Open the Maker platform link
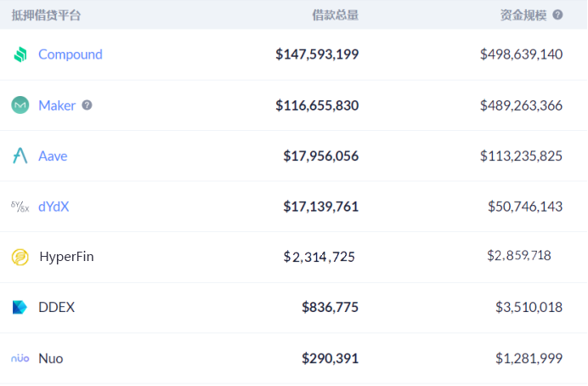The image size is (588, 386). (x=57, y=105)
